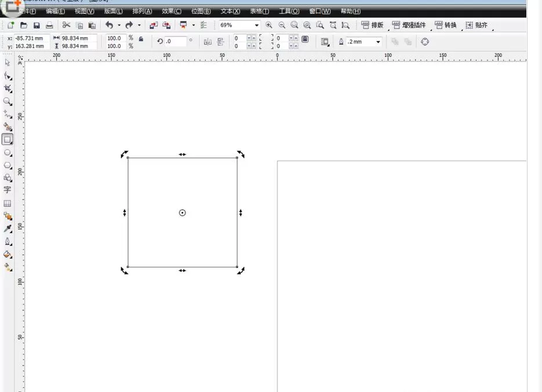
Task: Open the 位图(B) menu
Action: coord(201,11)
